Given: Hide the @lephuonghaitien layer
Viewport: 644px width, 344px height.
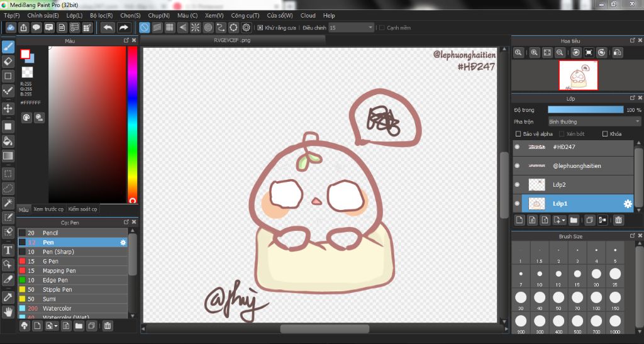Looking at the screenshot, I should click(517, 166).
